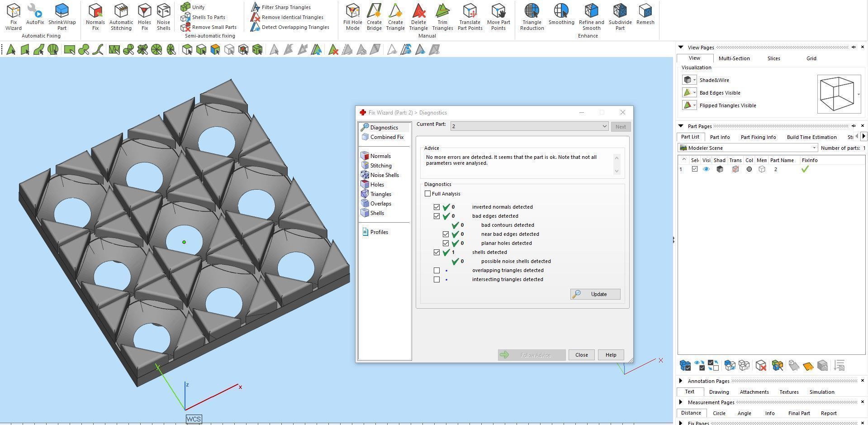Viewport: 868px width, 425px height.
Task: Launch ShrinkWrap Part tool
Action: coord(62,17)
